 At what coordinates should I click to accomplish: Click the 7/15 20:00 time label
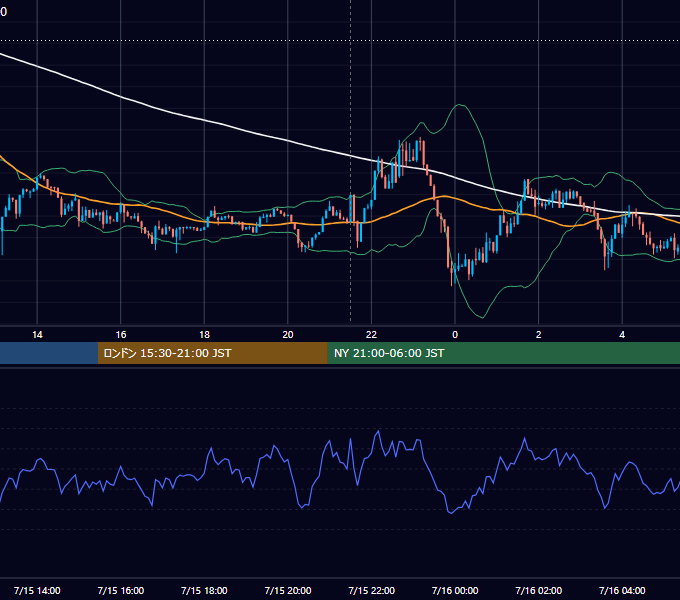pyautogui.click(x=288, y=590)
